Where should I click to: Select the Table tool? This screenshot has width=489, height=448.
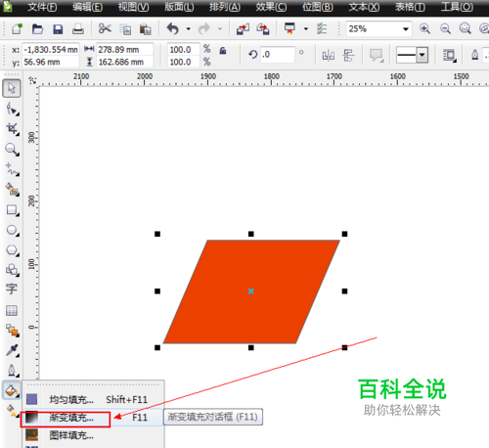[12, 310]
